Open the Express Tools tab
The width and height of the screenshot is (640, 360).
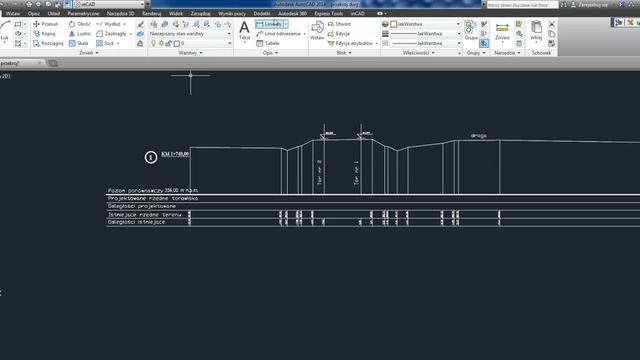coord(329,13)
